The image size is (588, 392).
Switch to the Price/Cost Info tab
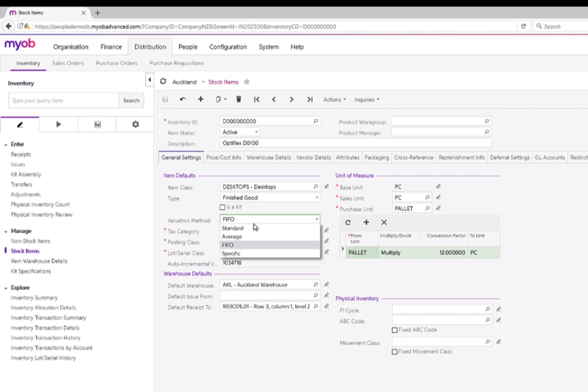click(223, 158)
